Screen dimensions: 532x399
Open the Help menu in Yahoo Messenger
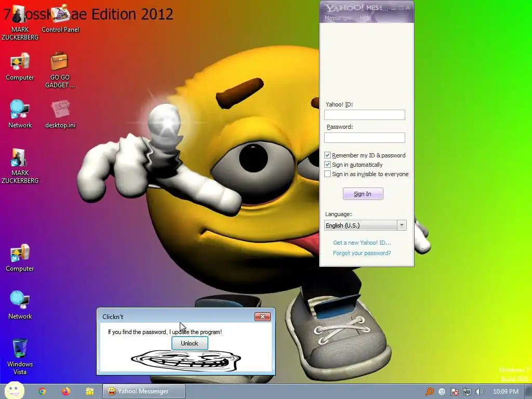coord(365,18)
